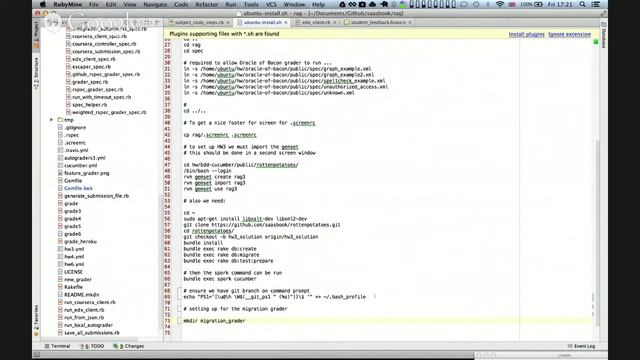Select coursera_client_spec.rb in tree
This screenshot has width=640, height=360.
coord(99,36)
